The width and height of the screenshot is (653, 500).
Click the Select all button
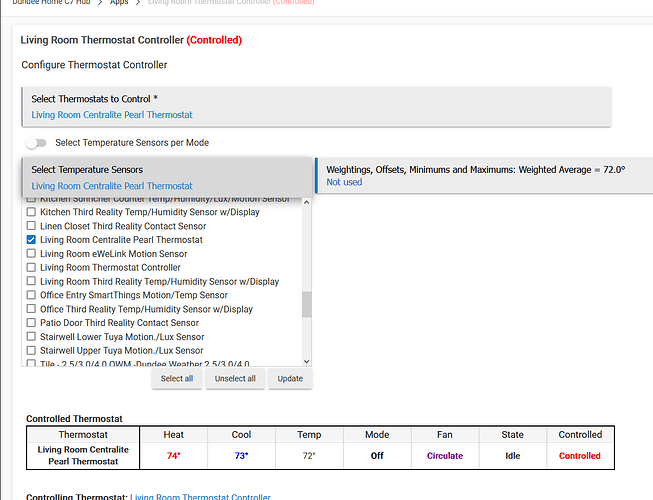[177, 379]
